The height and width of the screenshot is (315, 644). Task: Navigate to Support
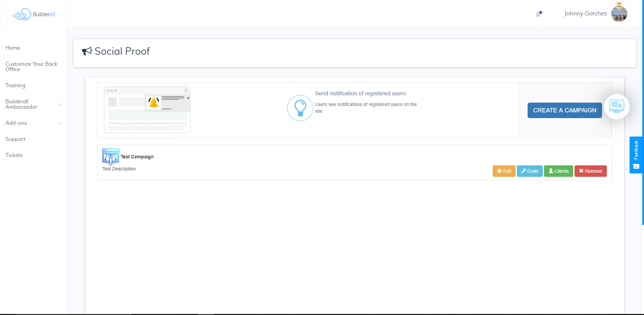coord(15,139)
